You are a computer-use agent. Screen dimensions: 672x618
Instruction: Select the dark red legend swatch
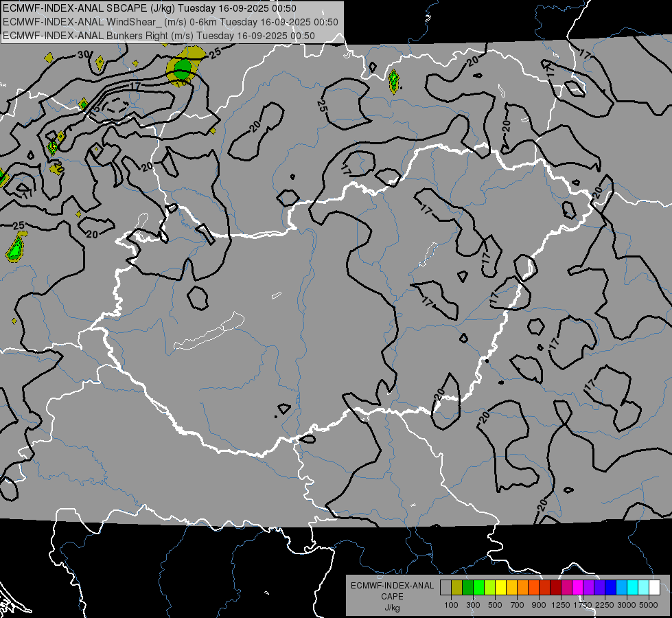[555, 588]
